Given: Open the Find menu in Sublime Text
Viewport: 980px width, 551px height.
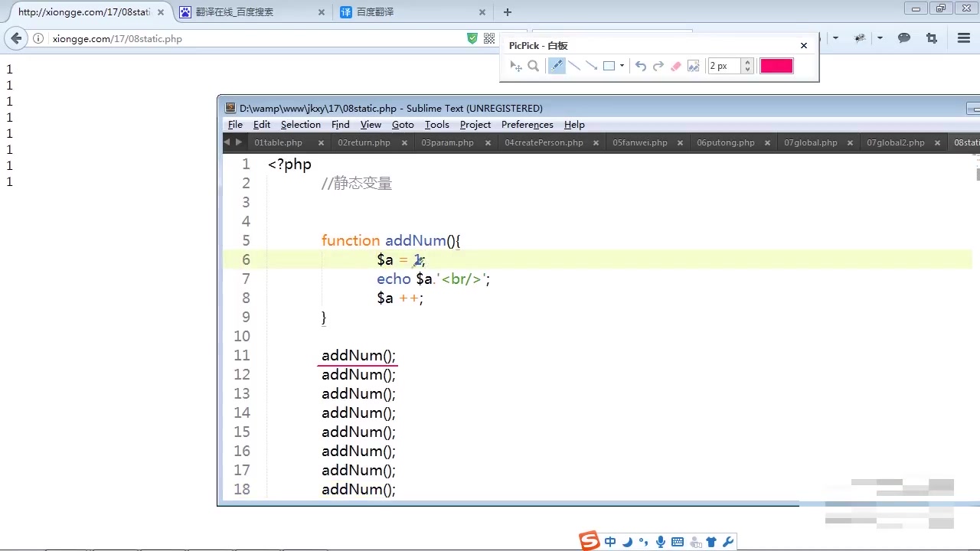Looking at the screenshot, I should [x=340, y=125].
